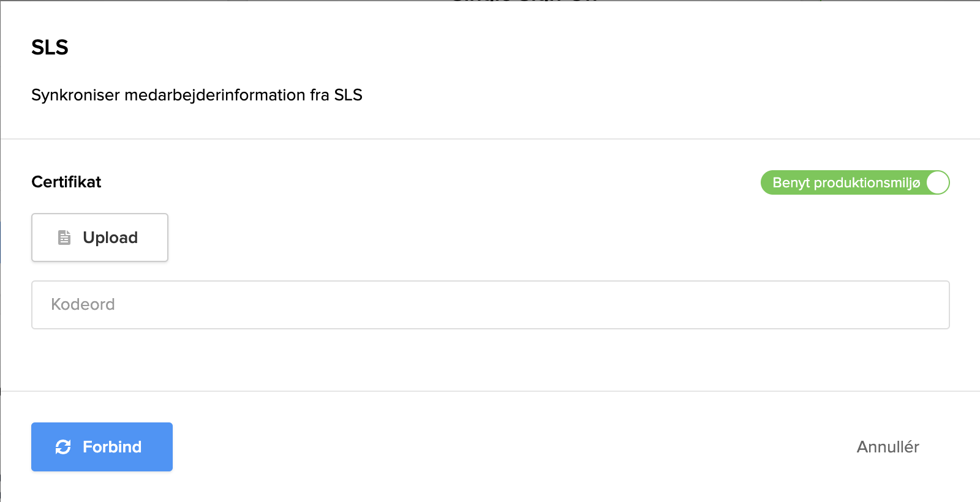The width and height of the screenshot is (980, 502).
Task: Click the Forbind text label
Action: pos(112,447)
